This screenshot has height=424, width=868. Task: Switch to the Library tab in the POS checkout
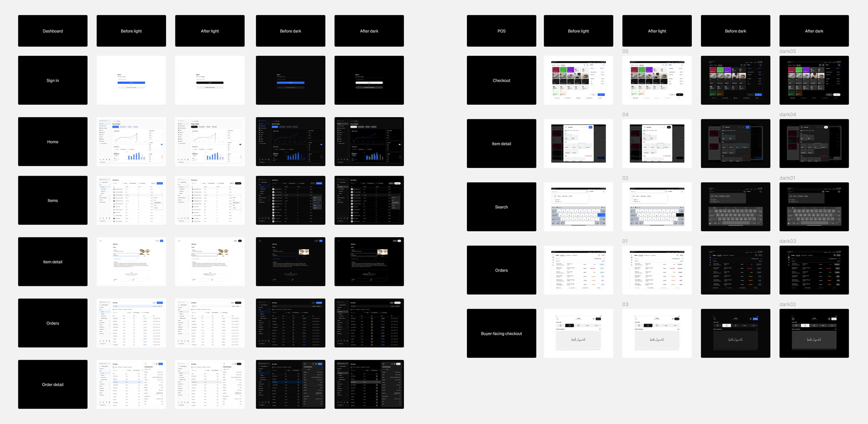558,65
